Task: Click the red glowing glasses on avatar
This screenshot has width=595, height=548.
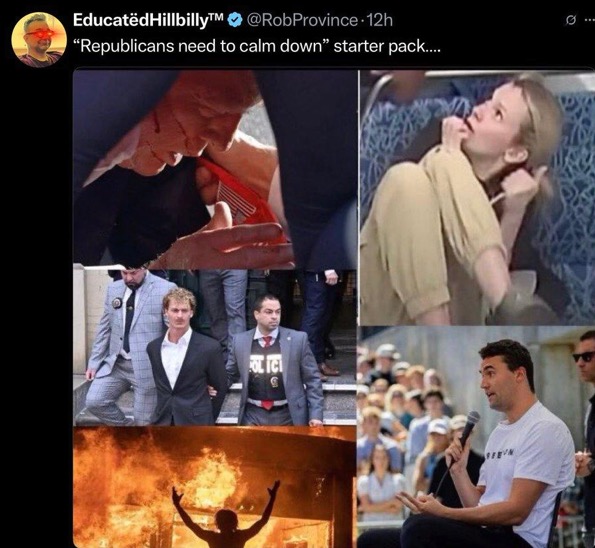Action: (39, 35)
